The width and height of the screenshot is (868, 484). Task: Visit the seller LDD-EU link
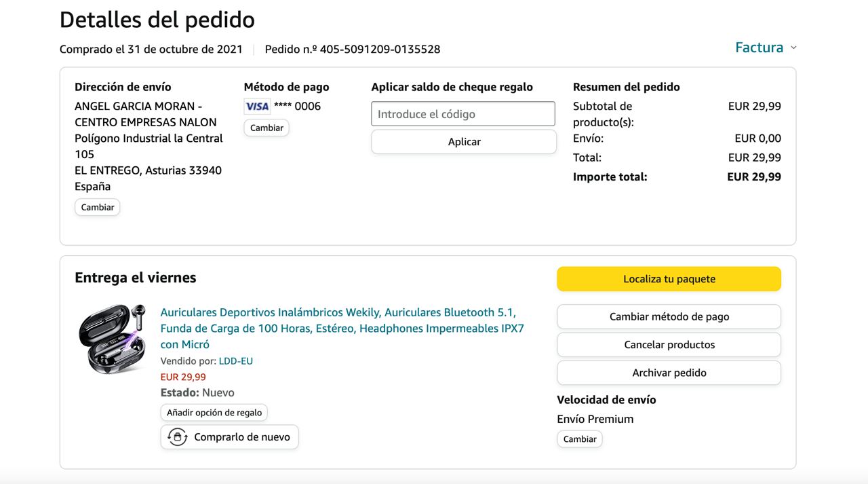pyautogui.click(x=235, y=361)
